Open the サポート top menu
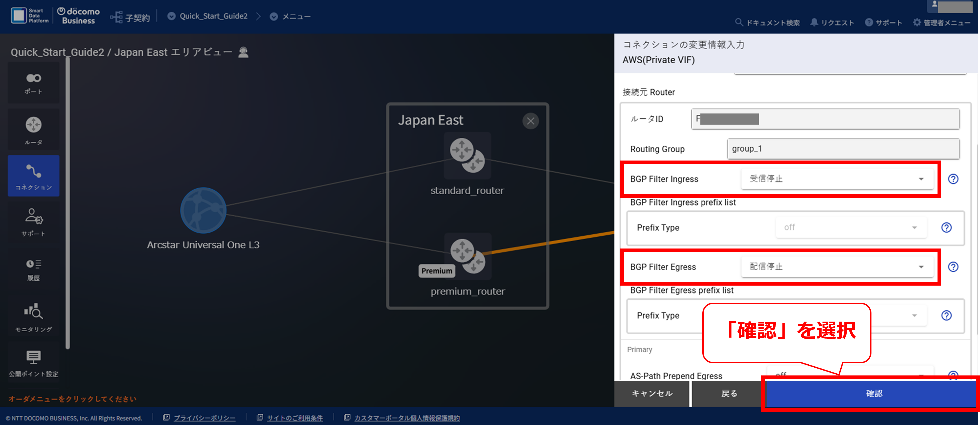Image resolution: width=980 pixels, height=425 pixels. coord(883,22)
